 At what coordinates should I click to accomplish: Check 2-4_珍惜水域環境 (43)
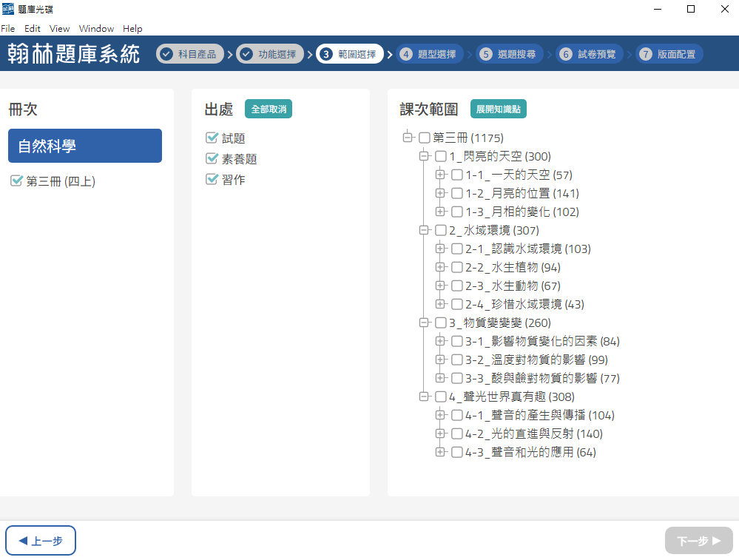456,304
